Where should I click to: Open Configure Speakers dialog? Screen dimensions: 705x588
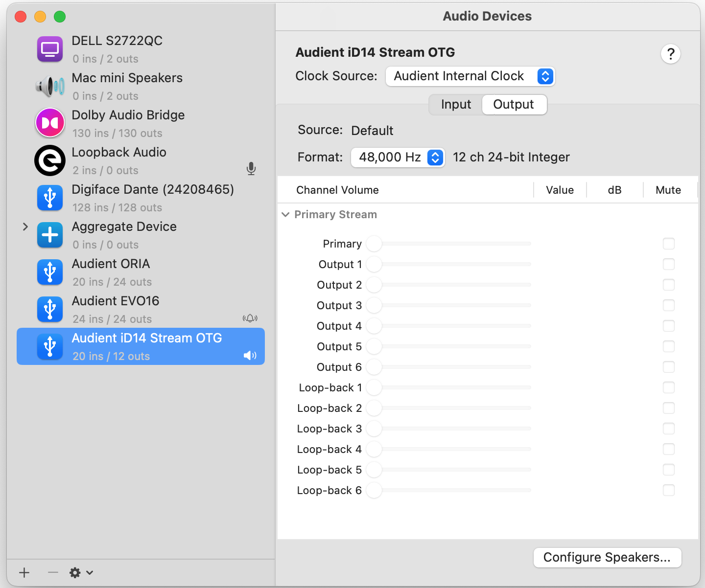[x=607, y=558]
